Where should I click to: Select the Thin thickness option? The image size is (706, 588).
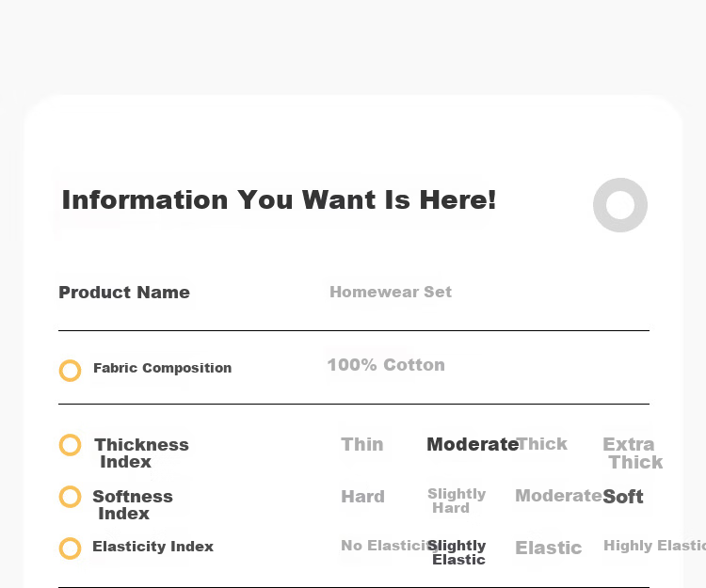(x=362, y=444)
